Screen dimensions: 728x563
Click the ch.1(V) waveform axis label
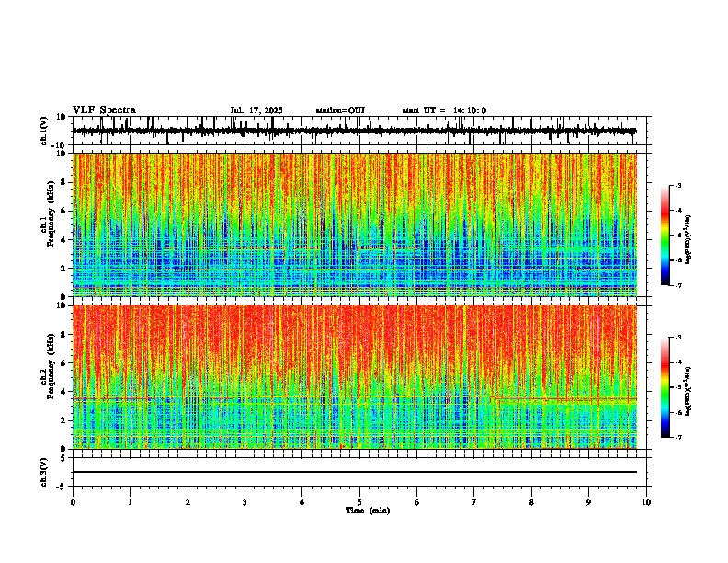pyautogui.click(x=44, y=131)
